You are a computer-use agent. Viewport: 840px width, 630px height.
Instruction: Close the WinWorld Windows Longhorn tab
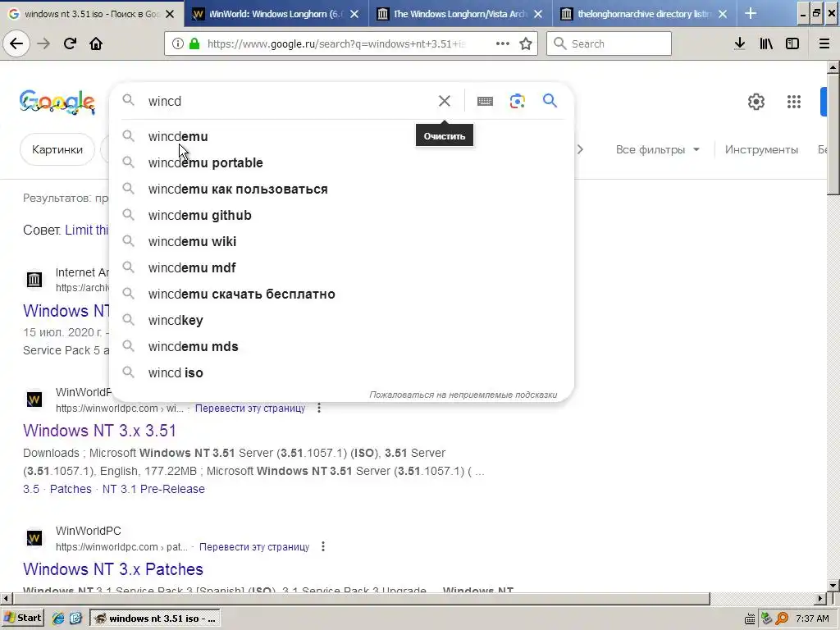(354, 14)
